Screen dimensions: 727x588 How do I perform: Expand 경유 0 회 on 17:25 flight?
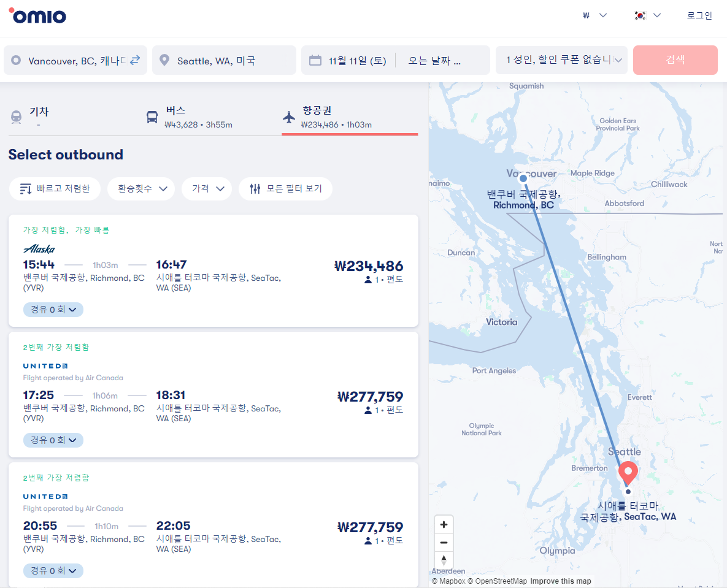(53, 440)
